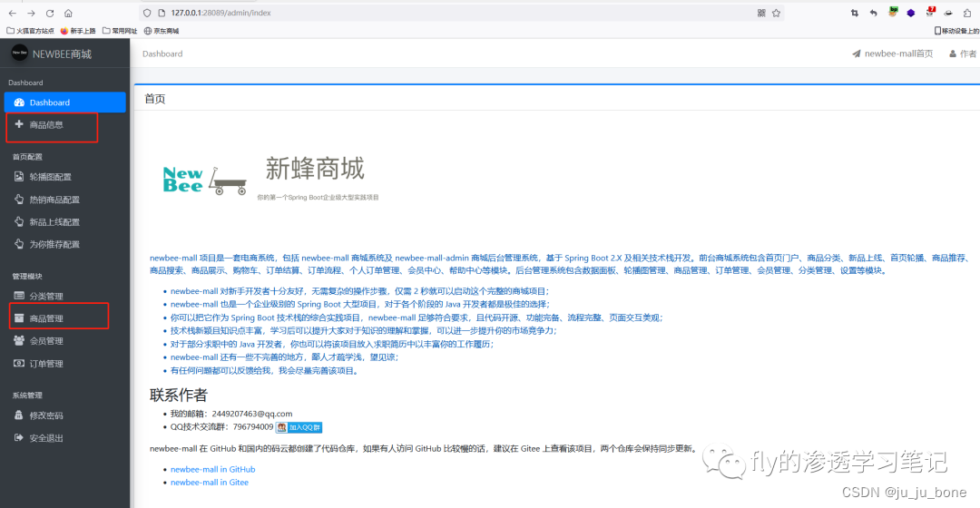Click the Dashboard breadcrumb in top bar
This screenshot has height=508, width=980.
point(162,54)
